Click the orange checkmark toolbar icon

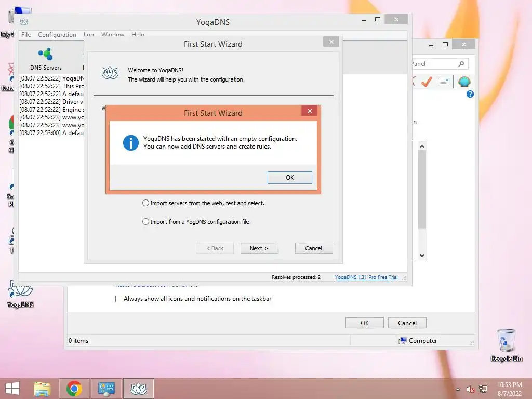click(x=427, y=82)
